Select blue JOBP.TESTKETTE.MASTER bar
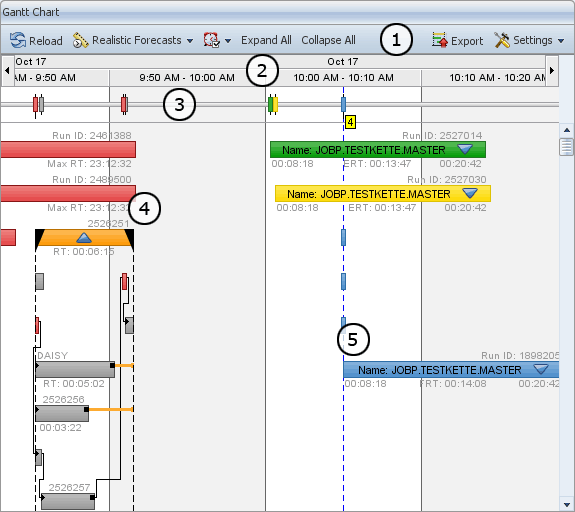575x512 pixels. tap(451, 370)
